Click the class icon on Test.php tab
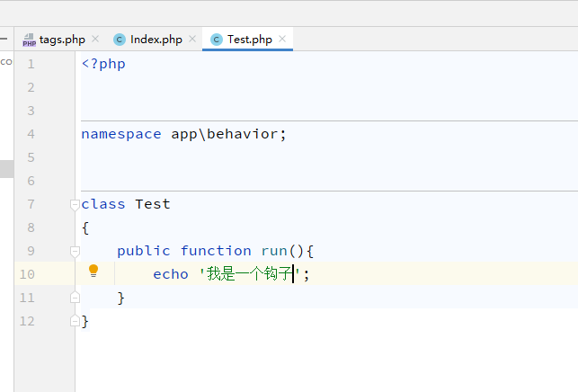This screenshot has width=578, height=392. (x=217, y=40)
